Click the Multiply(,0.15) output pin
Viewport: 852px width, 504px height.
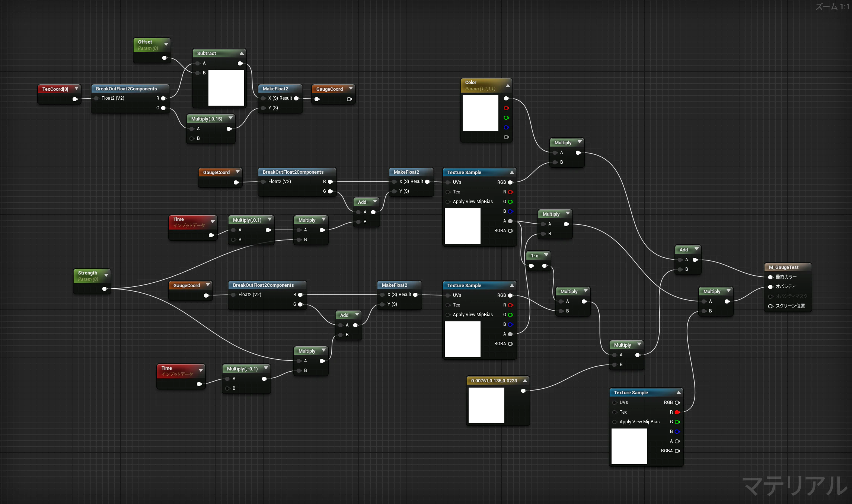pos(229,129)
